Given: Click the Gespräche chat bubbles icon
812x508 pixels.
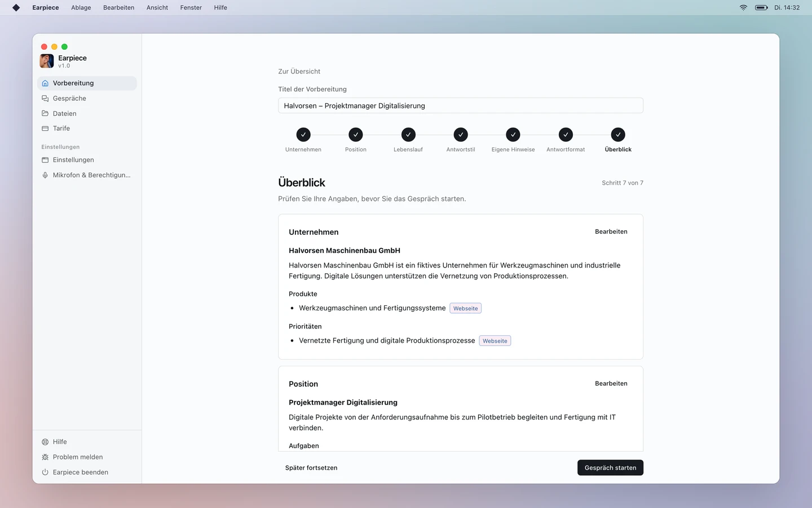Looking at the screenshot, I should [x=45, y=98].
